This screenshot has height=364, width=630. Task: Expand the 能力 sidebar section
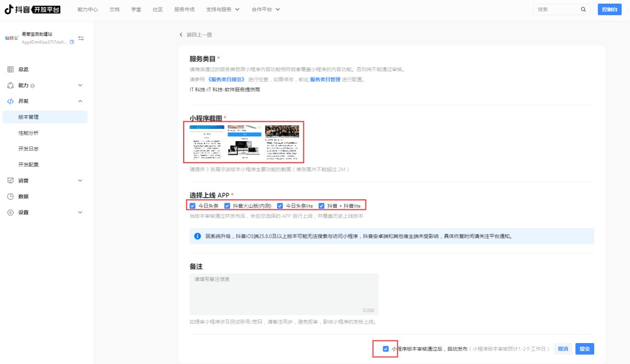point(80,85)
